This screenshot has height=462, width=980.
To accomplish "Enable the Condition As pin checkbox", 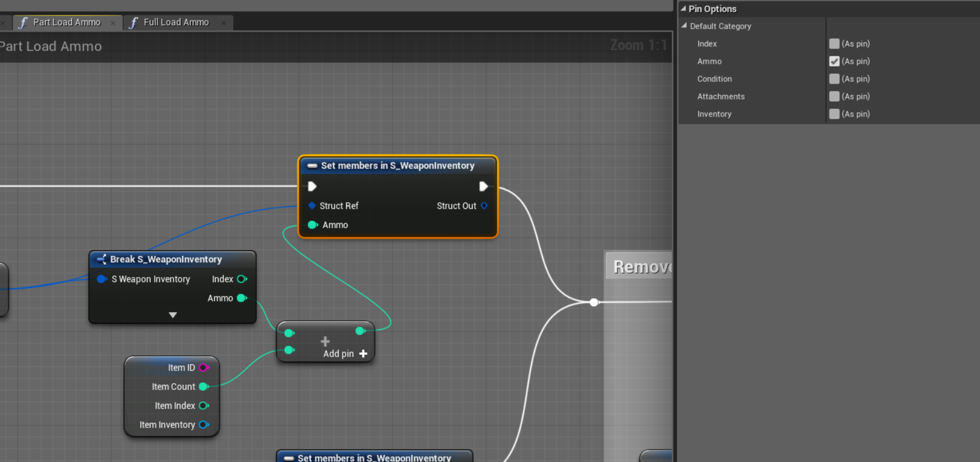I will coord(834,79).
